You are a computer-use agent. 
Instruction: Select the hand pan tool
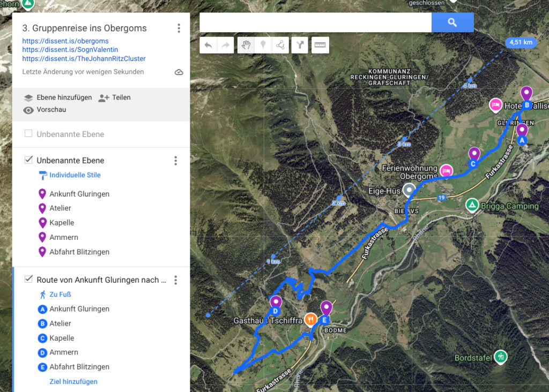(246, 46)
